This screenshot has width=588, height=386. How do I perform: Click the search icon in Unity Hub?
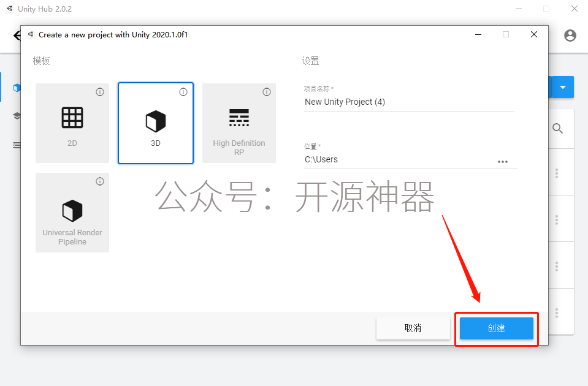pyautogui.click(x=557, y=129)
